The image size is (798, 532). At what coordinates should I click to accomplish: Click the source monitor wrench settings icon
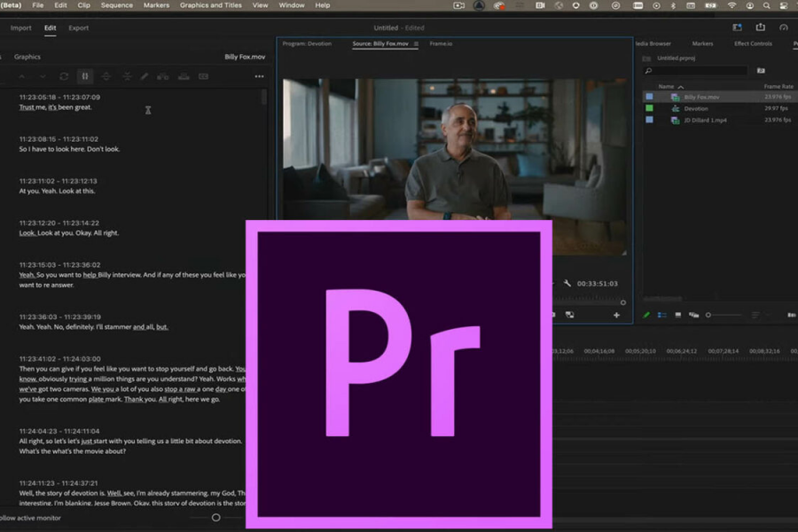coord(567,284)
